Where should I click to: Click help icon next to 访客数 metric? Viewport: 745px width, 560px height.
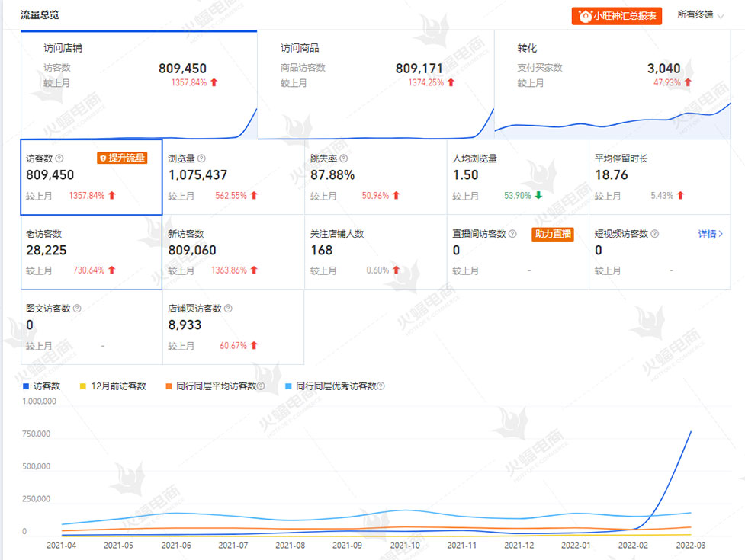[x=59, y=158]
